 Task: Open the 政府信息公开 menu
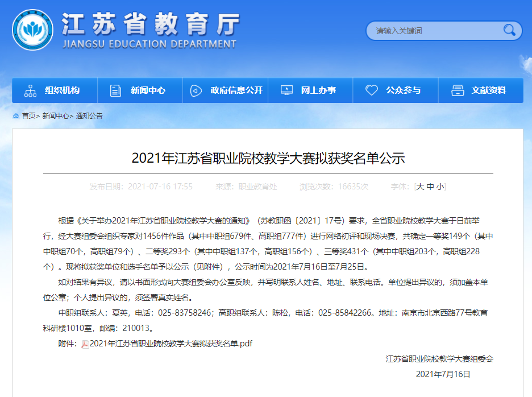225,90
